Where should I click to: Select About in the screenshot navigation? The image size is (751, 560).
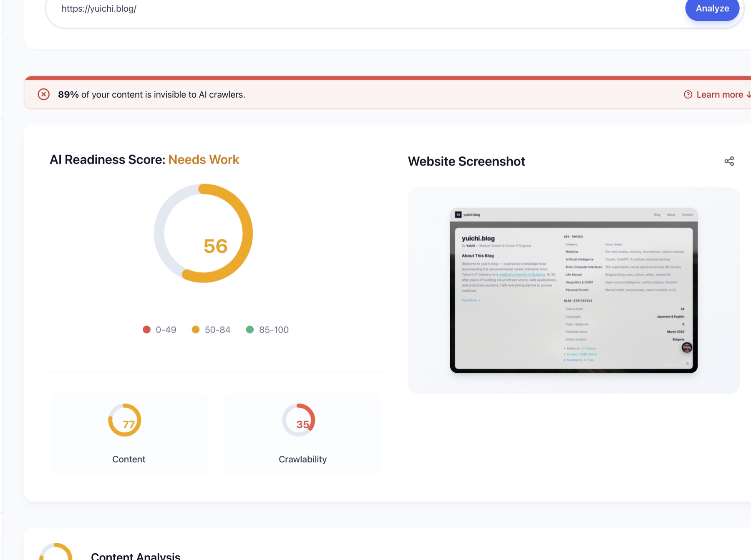tap(671, 214)
